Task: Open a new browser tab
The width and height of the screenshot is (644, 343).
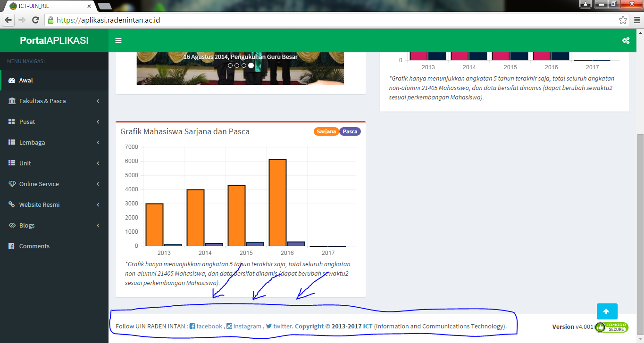Action: (104, 6)
